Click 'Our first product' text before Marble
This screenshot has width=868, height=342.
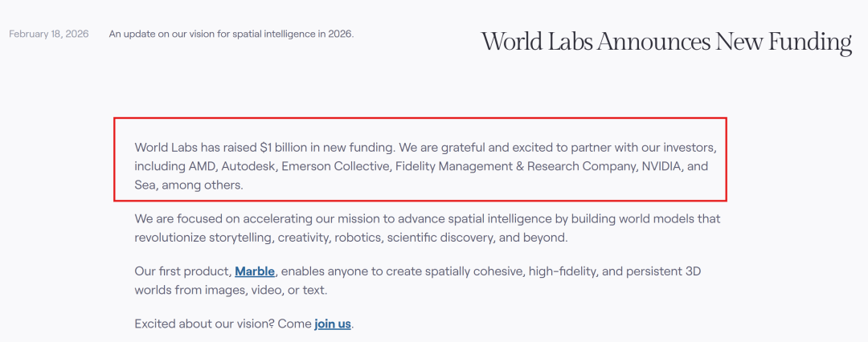pyautogui.click(x=182, y=271)
